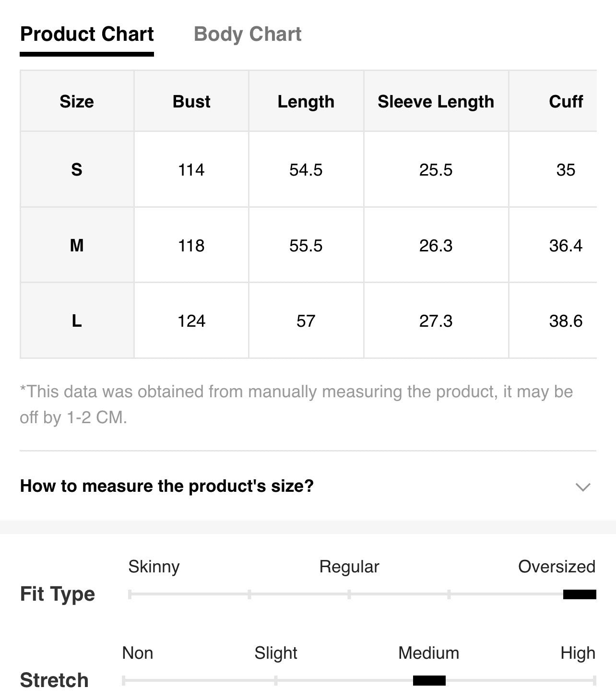Click the Length column header
The image size is (616, 700).
pos(306,101)
